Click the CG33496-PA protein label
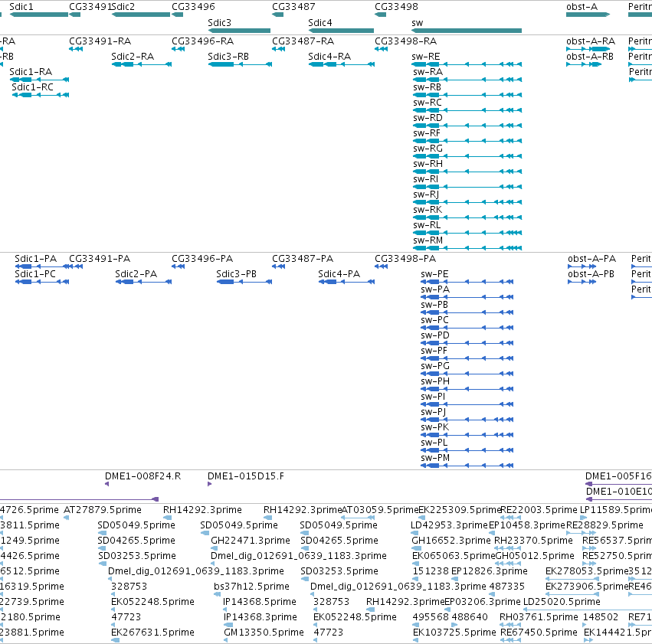The width and height of the screenshot is (652, 644). [202, 259]
